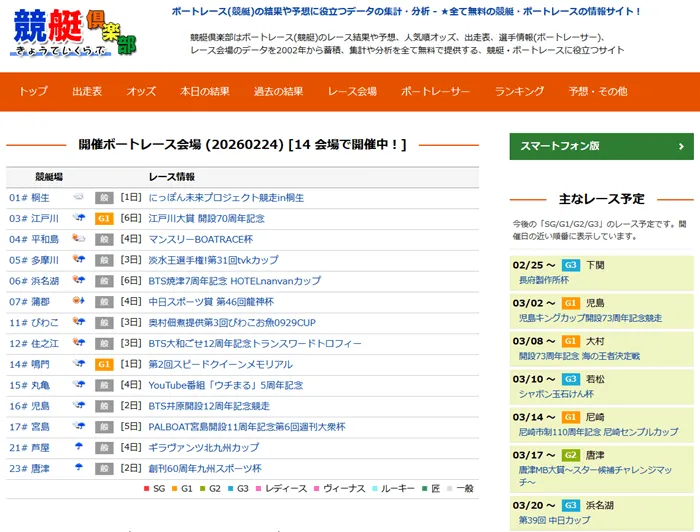Open 児島キングカップ開設73周年記念競走 schedule link
The width and height of the screenshot is (700, 532).
(590, 318)
